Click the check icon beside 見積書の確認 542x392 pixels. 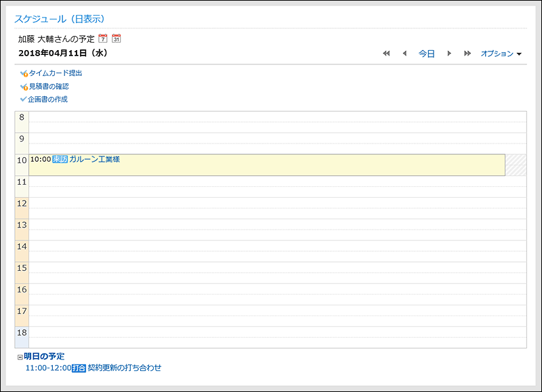[x=24, y=87]
